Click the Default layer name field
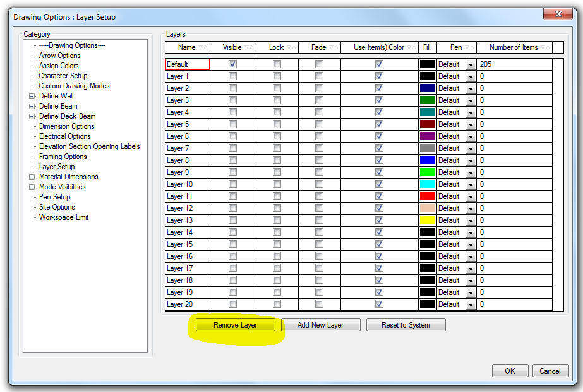 coord(188,64)
